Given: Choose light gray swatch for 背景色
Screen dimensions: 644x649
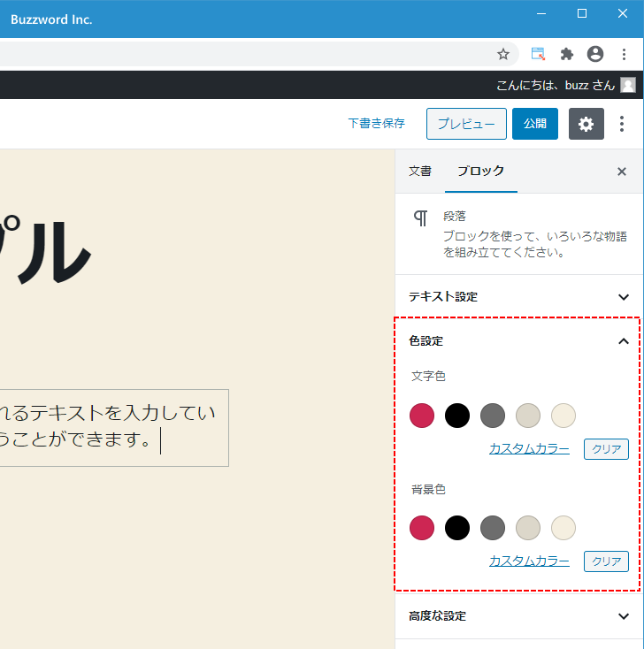Looking at the screenshot, I should tap(528, 528).
